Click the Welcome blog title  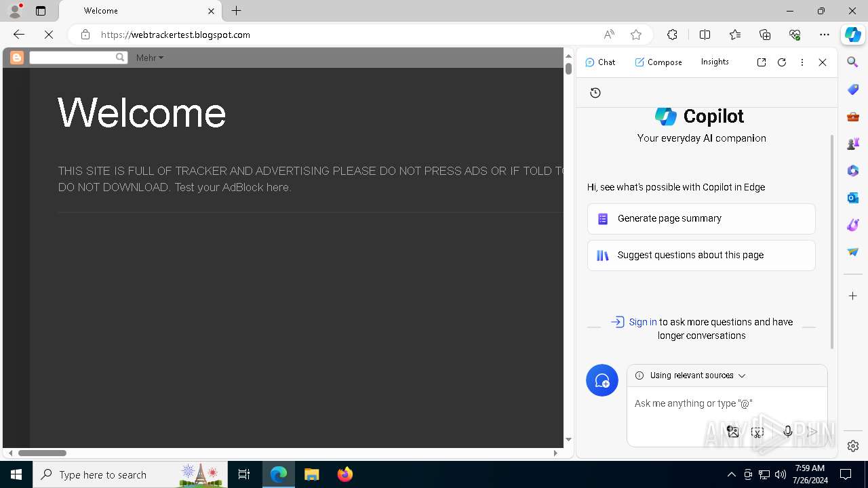point(142,113)
